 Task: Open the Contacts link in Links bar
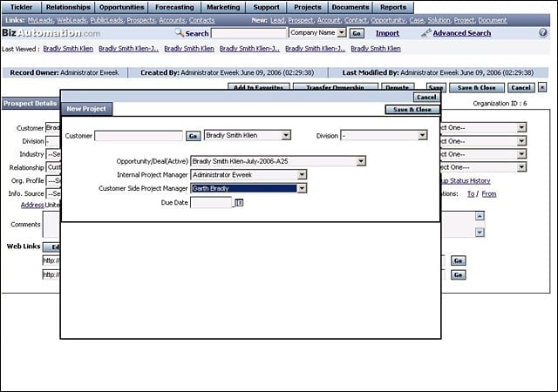[201, 20]
